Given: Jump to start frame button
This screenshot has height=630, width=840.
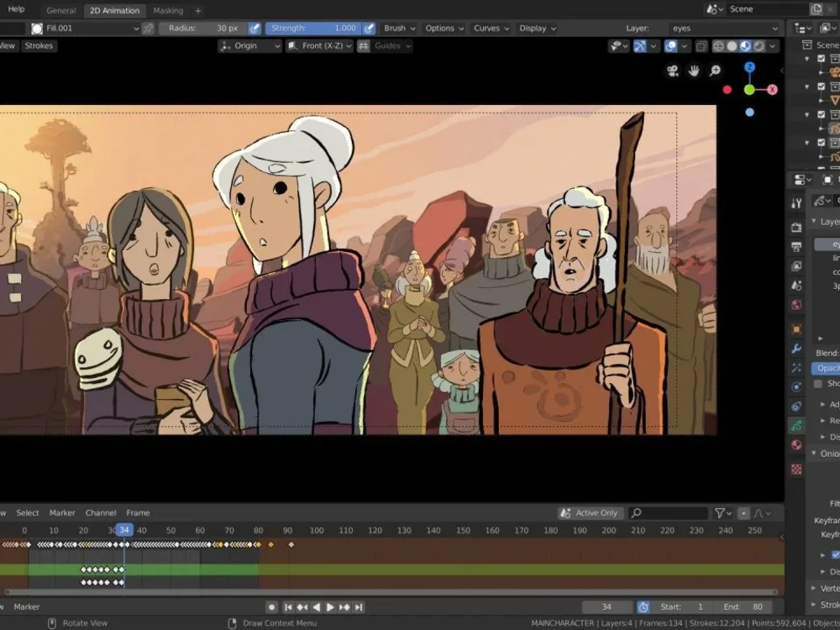Looking at the screenshot, I should pyautogui.click(x=287, y=607).
